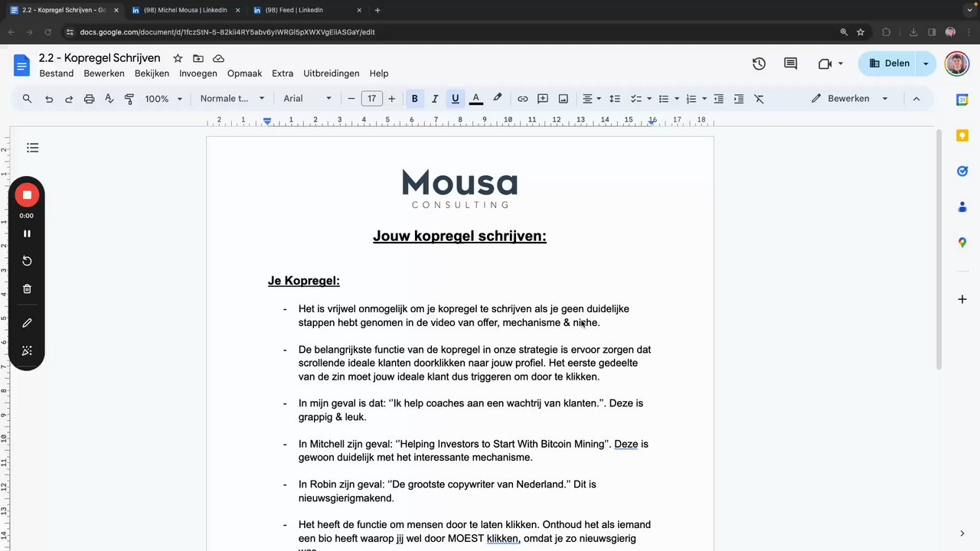Image resolution: width=980 pixels, height=551 pixels.
Task: Open Google Keep side panel
Action: [x=962, y=135]
